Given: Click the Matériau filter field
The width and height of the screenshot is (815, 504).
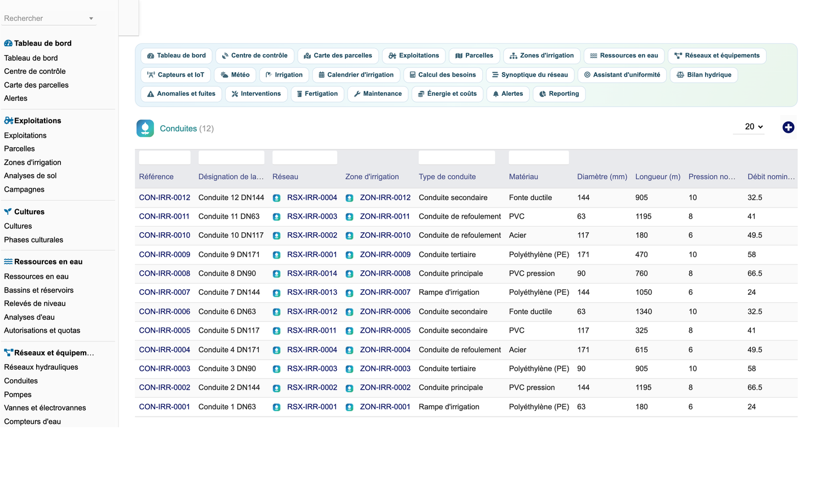Looking at the screenshot, I should tap(539, 157).
